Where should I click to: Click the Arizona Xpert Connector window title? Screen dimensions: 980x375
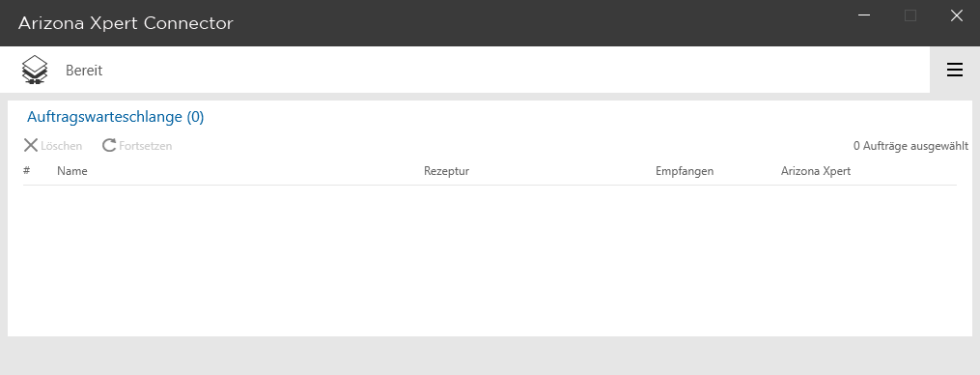click(x=126, y=23)
